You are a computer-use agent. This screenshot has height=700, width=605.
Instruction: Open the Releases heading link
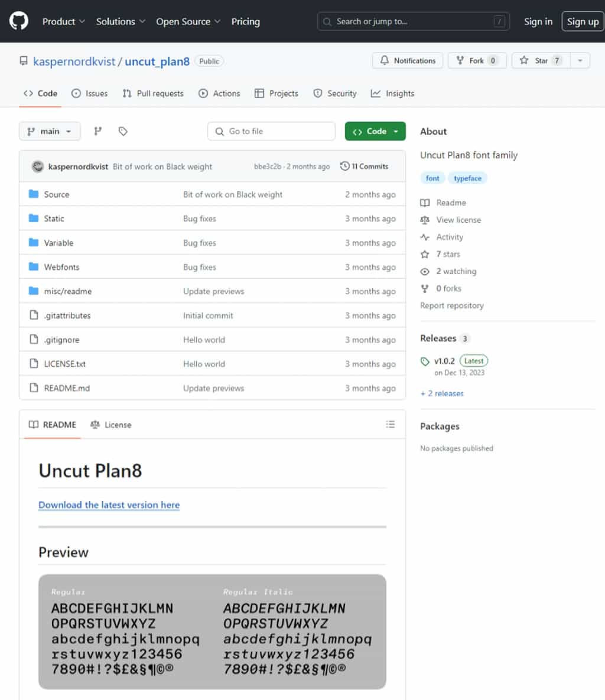[438, 338]
